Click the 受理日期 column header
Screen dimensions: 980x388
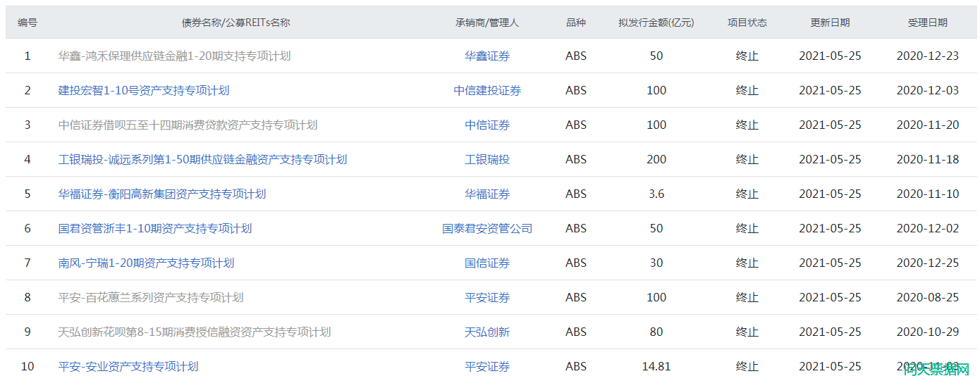pos(928,23)
